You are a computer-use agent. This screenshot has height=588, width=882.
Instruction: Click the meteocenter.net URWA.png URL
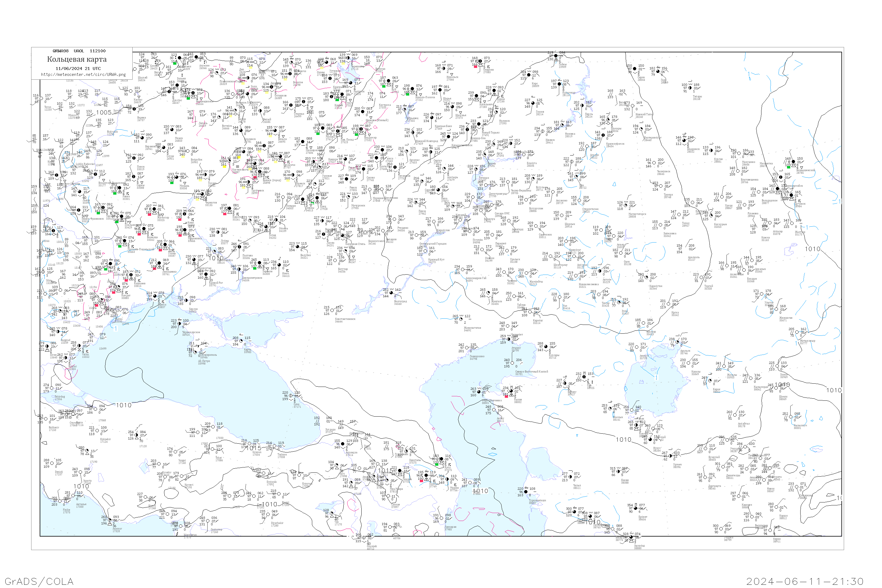[x=83, y=75]
